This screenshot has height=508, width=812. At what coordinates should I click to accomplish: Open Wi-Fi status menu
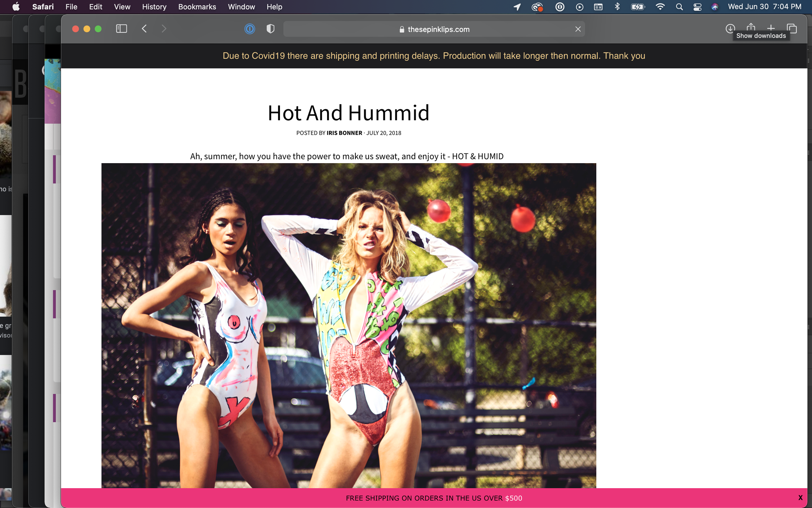point(660,7)
